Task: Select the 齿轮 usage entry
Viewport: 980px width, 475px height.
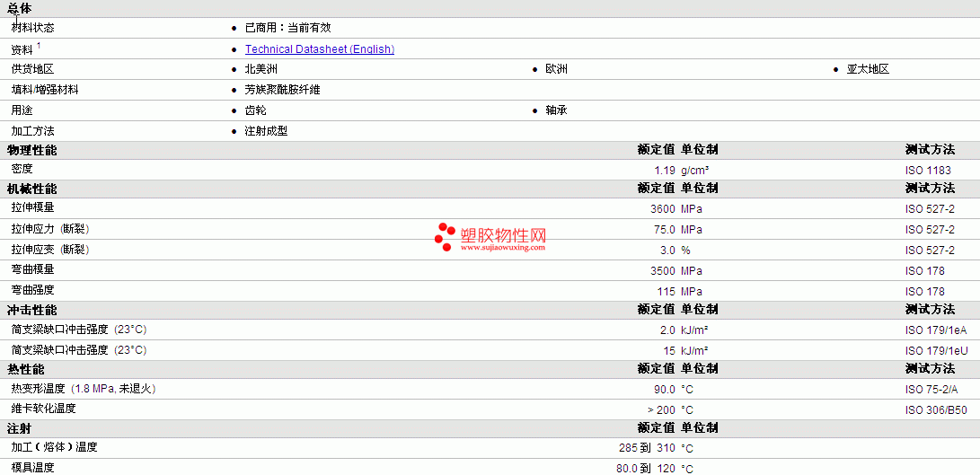Action: (x=256, y=110)
